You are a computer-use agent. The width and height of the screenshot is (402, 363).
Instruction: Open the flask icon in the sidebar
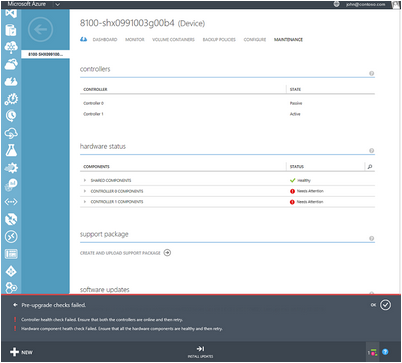[x=11, y=151]
